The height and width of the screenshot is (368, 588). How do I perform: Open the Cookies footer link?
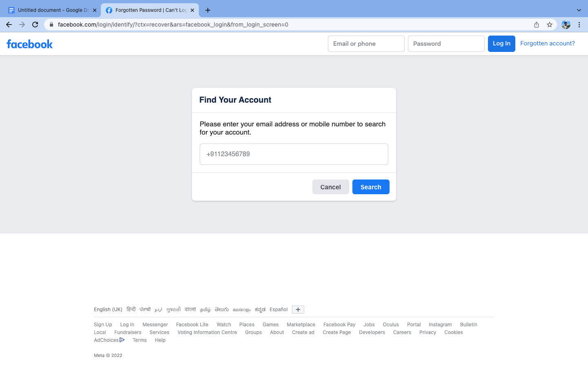click(454, 332)
